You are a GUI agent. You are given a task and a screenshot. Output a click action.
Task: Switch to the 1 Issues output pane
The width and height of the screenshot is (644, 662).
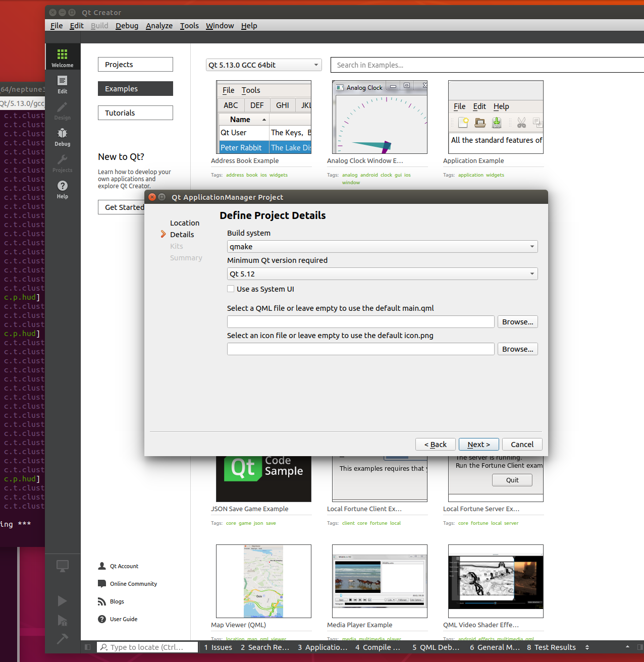(218, 647)
